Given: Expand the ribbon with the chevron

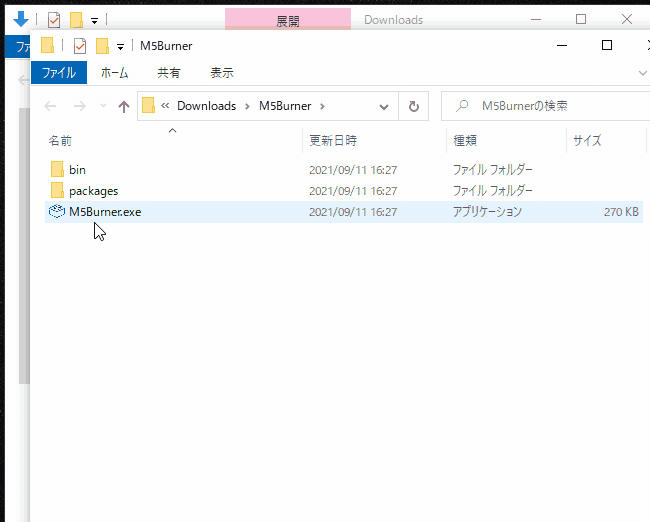Looking at the screenshot, I should (x=643, y=73).
